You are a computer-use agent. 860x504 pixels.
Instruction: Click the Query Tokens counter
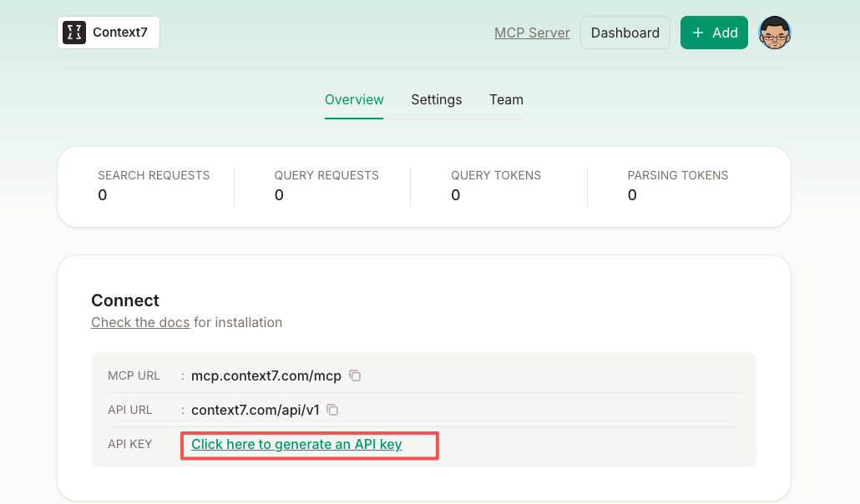(496, 184)
